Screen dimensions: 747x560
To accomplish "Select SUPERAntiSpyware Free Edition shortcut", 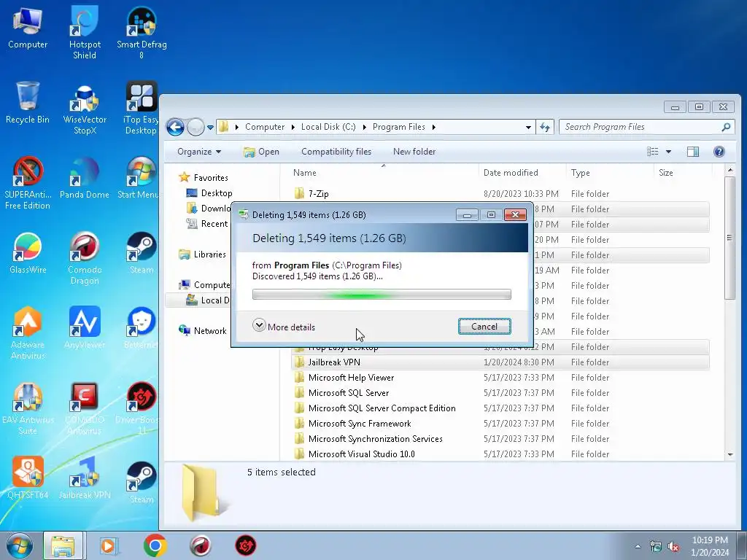I will pos(27,183).
